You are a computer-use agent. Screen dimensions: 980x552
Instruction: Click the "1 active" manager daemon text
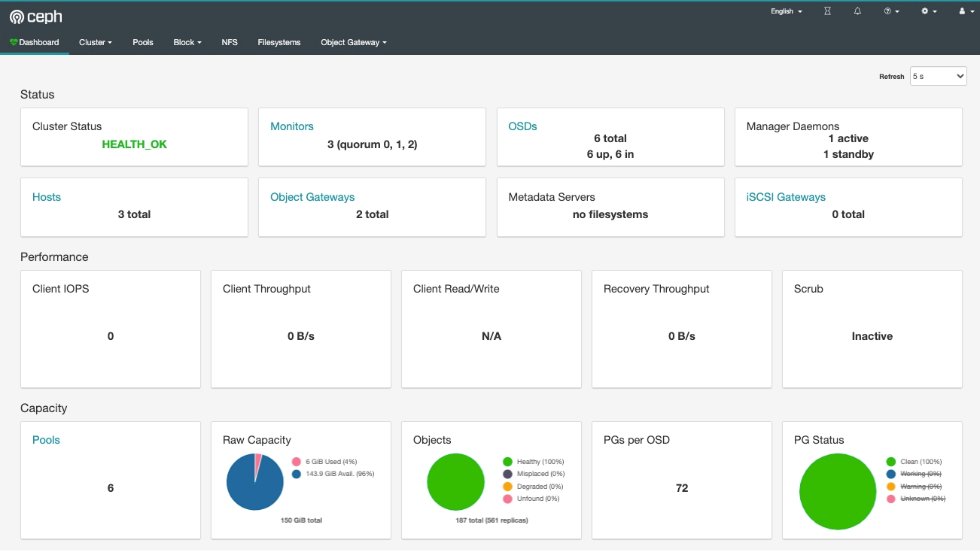(848, 138)
